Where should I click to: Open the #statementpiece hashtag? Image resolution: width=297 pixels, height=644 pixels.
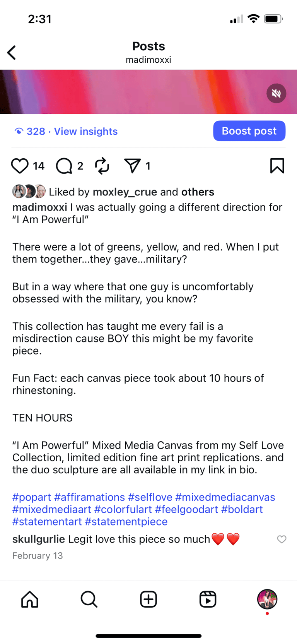[126, 522]
